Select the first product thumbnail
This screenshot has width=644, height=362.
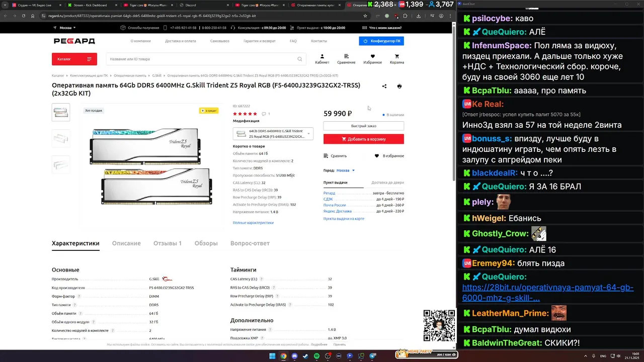tap(61, 112)
